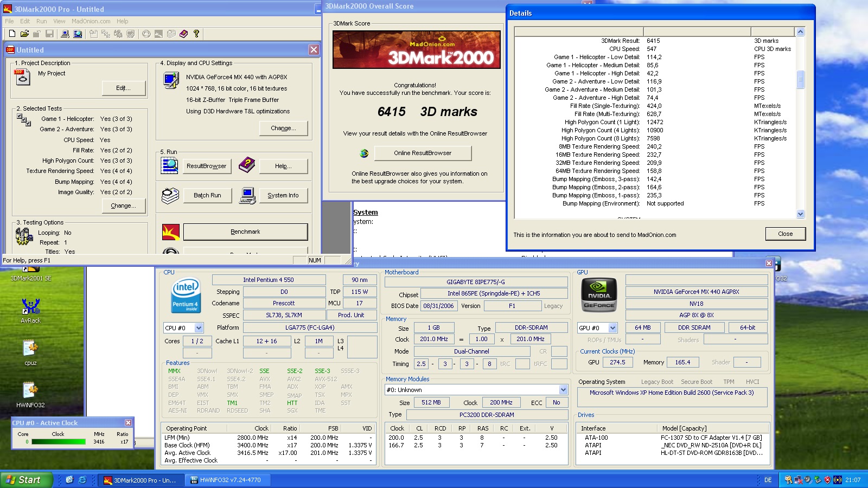Click the purple help book toolbar icon
This screenshot has width=868, height=488.
(x=183, y=34)
